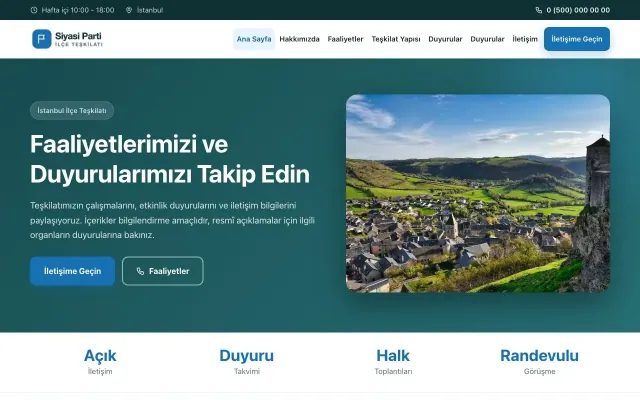Click the Duyuru Takvimi stat
The height and width of the screenshot is (400, 640).
click(247, 362)
